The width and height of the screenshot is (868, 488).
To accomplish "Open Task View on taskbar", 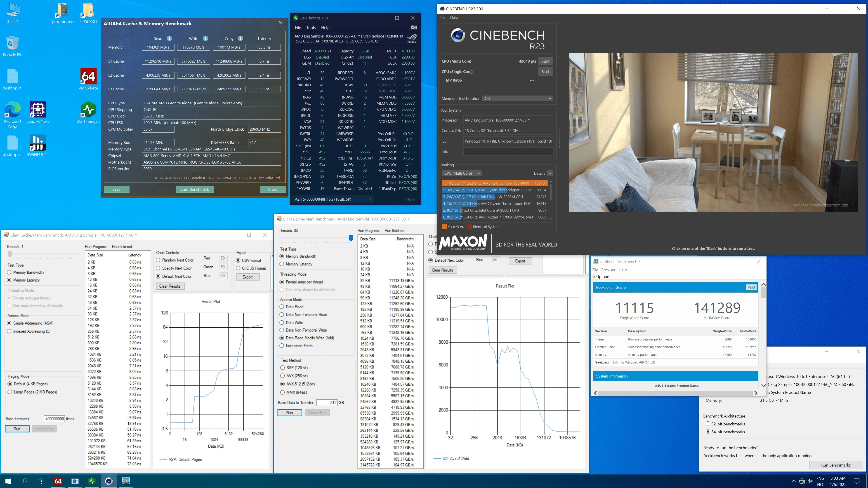I will (x=40, y=481).
